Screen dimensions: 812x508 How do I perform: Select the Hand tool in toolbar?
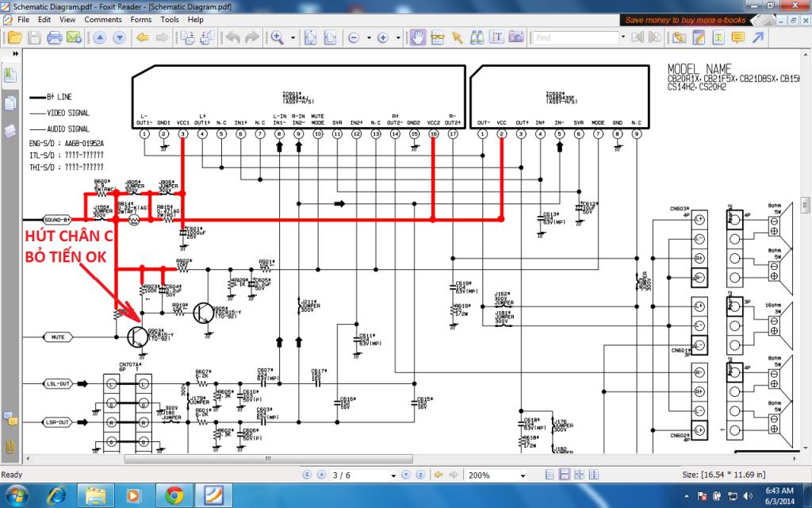coord(417,37)
